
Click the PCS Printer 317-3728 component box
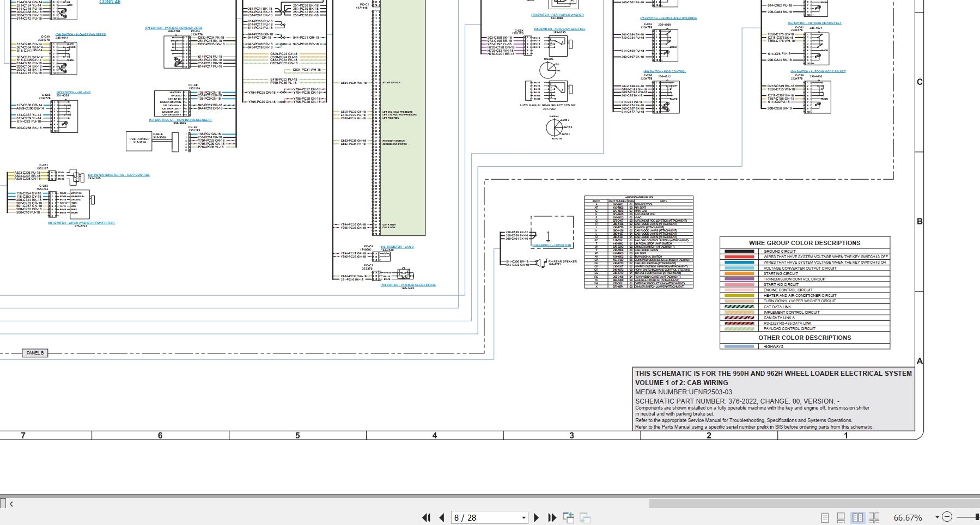(x=139, y=141)
